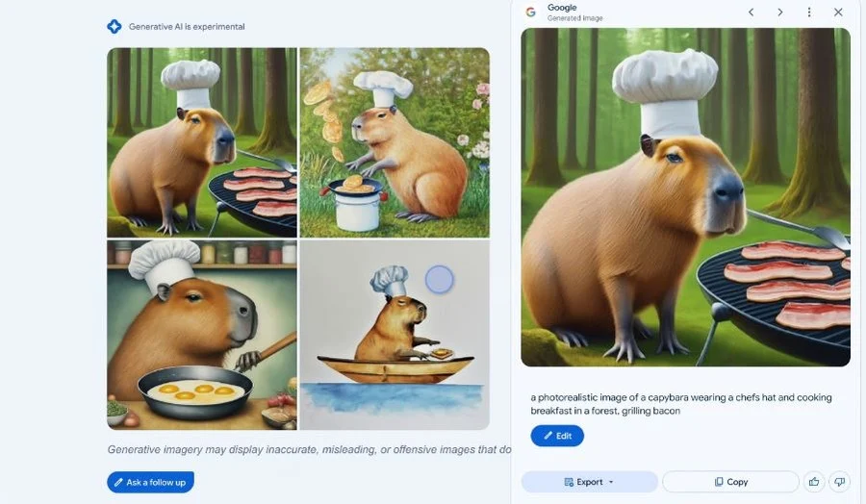Screen dimensions: 866x504
Task: Click the thumbs up feedback icon
Action: (814, 482)
